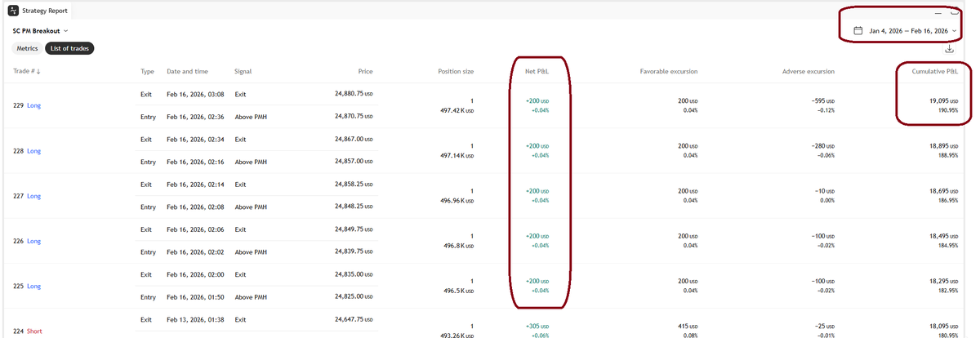Screen dimensions: 980x338
Task: Click entry time Feb 16, 2026, 02:08
Action: click(x=195, y=207)
